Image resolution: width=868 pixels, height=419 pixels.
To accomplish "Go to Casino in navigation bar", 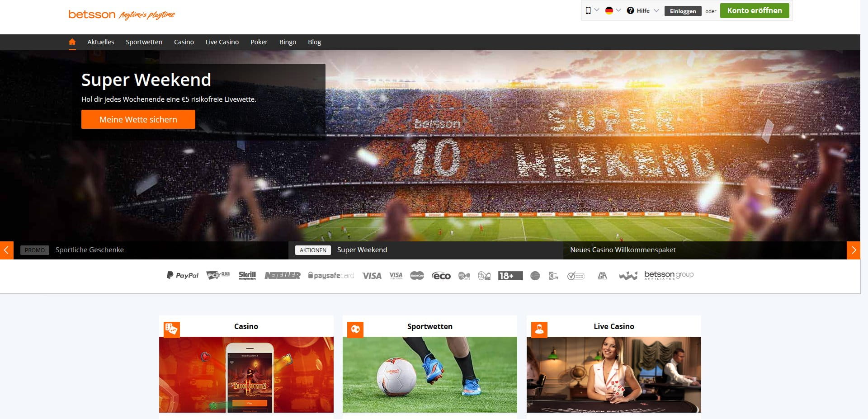I will pyautogui.click(x=184, y=42).
